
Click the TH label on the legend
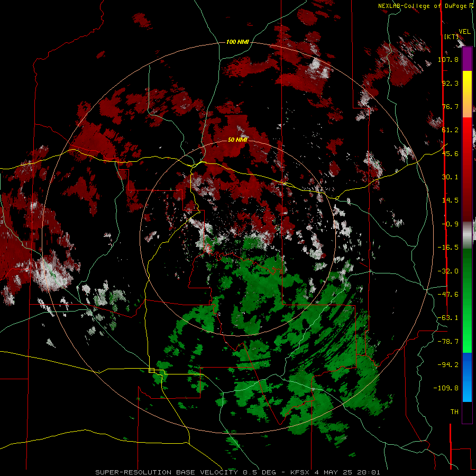pyautogui.click(x=454, y=412)
